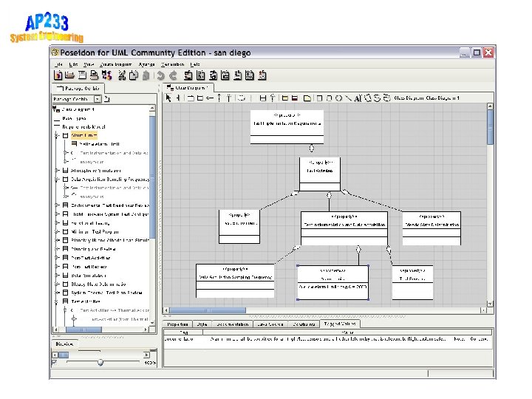The width and height of the screenshot is (532, 399).
Task: Select the Circle shape tool
Action: (x=338, y=98)
